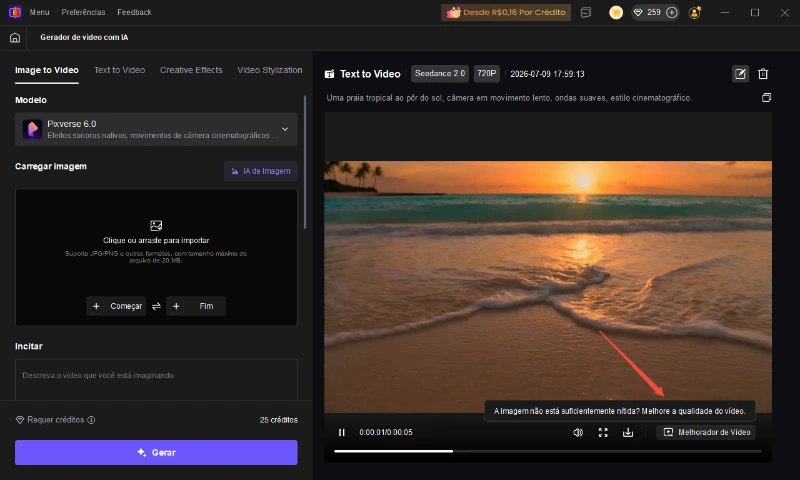Add an end frame with Fim button
This screenshot has width=800, height=480.
tap(196, 306)
